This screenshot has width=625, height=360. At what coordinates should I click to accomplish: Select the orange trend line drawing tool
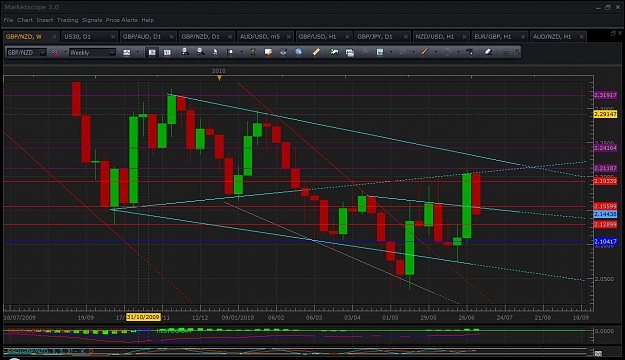click(x=425, y=51)
